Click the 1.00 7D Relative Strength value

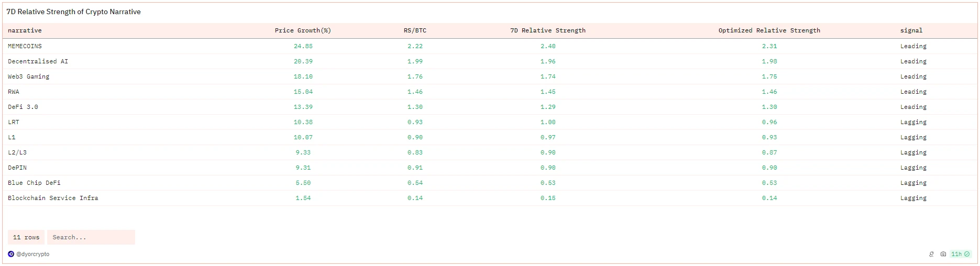point(548,122)
